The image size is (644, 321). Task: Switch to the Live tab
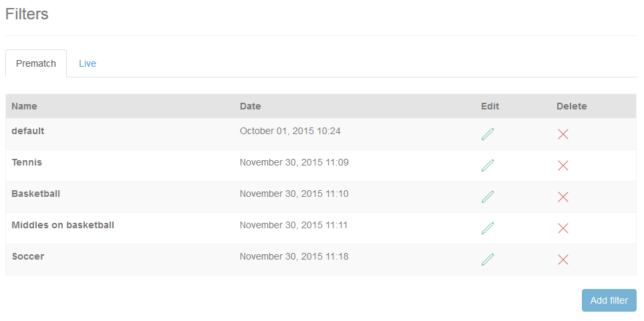point(88,63)
